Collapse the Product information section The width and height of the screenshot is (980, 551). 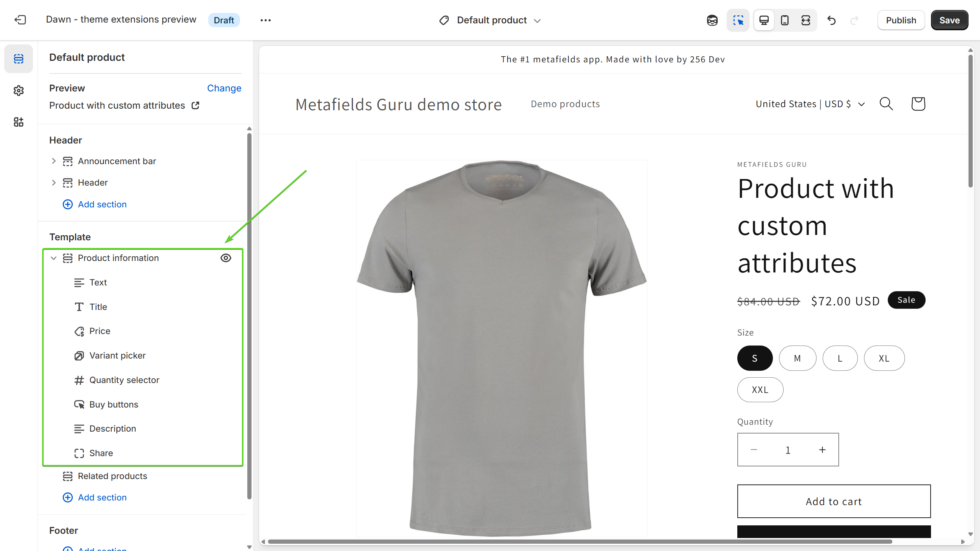click(54, 258)
